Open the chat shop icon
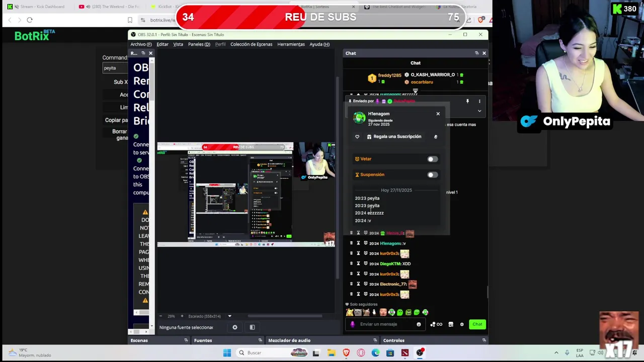Viewport: 644px width, 362px height. pyautogui.click(x=451, y=324)
